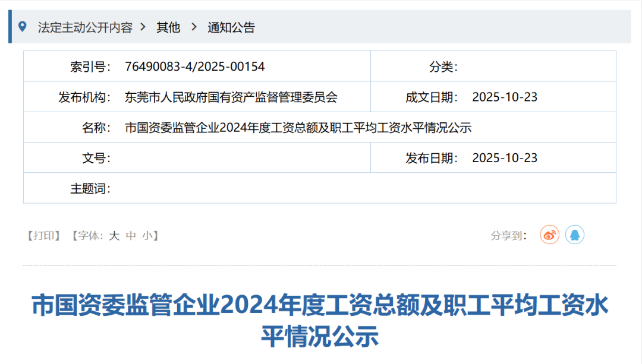The height and width of the screenshot is (364, 642).
Task: Open the 法定主动公开内容 breadcrumb link
Action: click(x=85, y=27)
